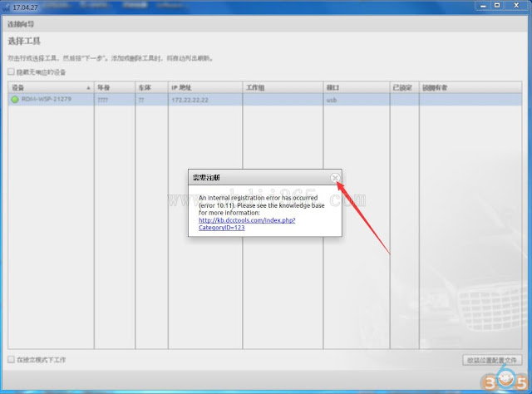The image size is (532, 394).
Task: Click the IP address column header
Action: coord(205,87)
